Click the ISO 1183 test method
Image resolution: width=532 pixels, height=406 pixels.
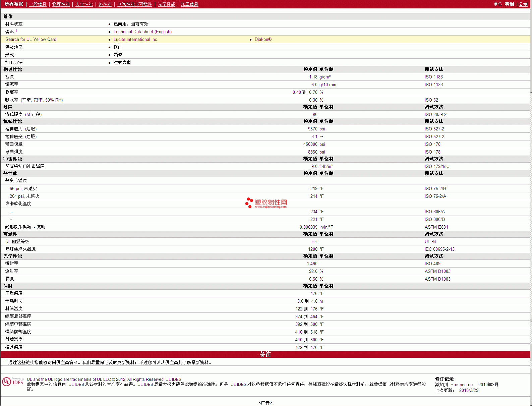coord(433,77)
